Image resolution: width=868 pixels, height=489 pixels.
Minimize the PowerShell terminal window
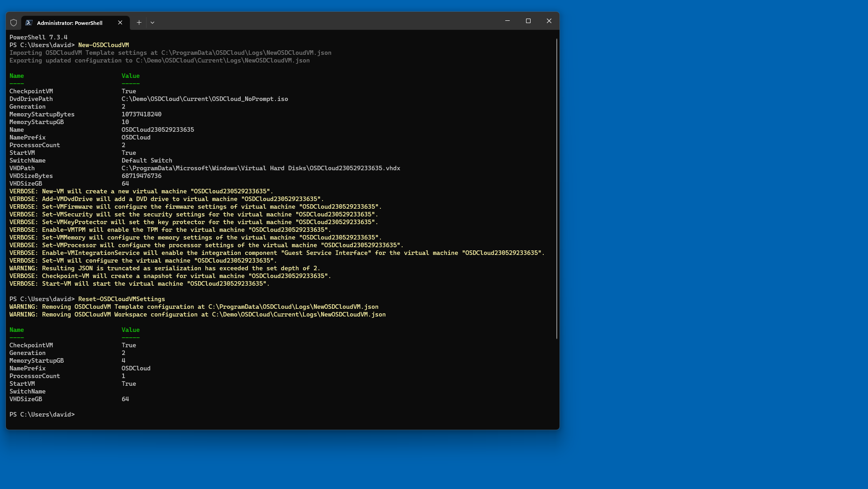508,21
